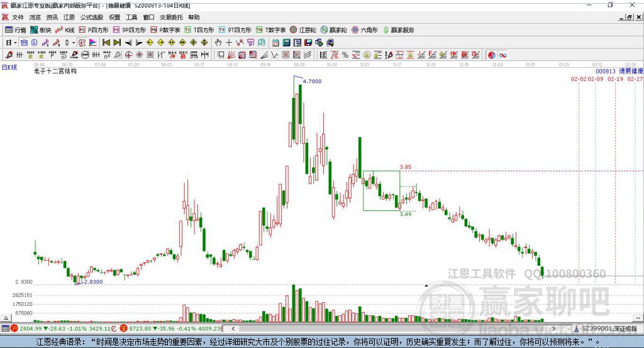644x348 pixels.
Task: Select the rectangle drawing tool
Action: [220, 55]
